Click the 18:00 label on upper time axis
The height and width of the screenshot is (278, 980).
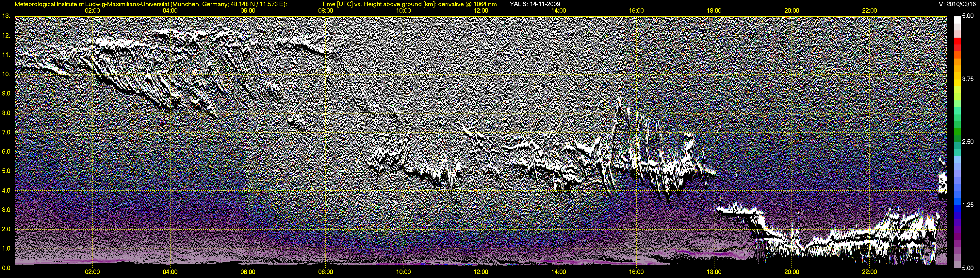click(x=714, y=11)
